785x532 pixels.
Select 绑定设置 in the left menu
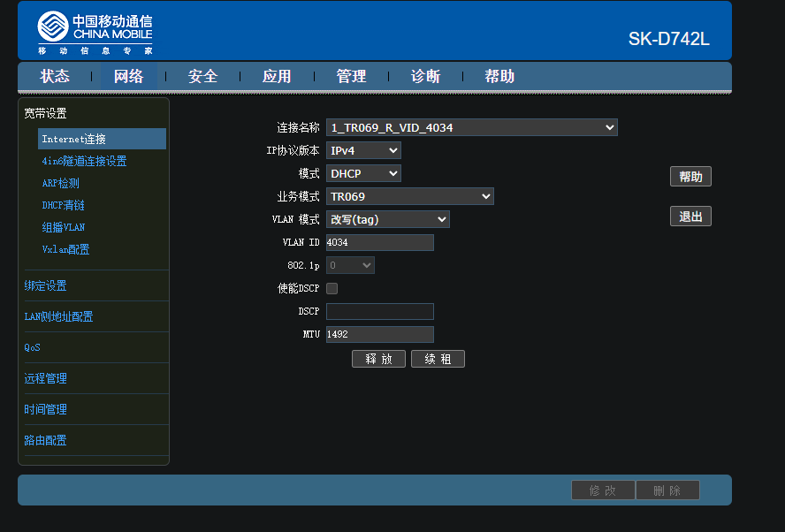(x=46, y=285)
